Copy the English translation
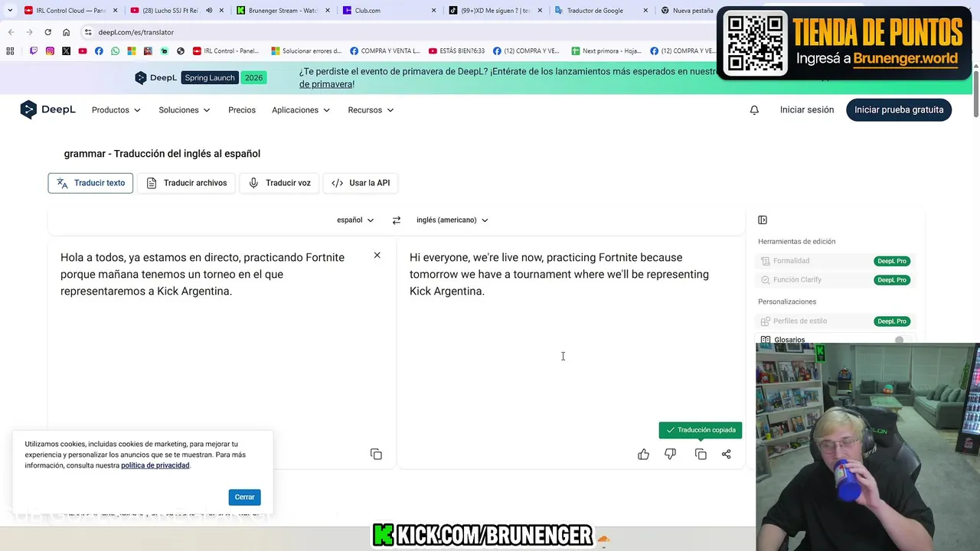 (x=701, y=455)
